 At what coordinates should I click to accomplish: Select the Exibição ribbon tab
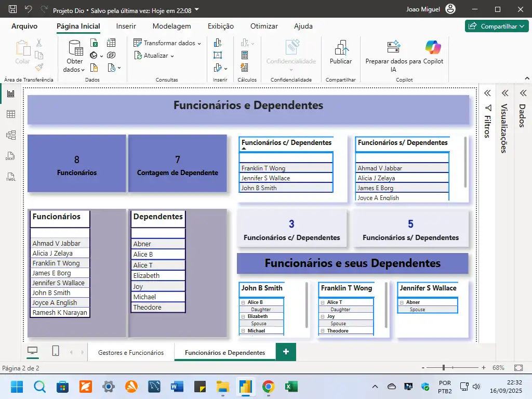pos(220,26)
